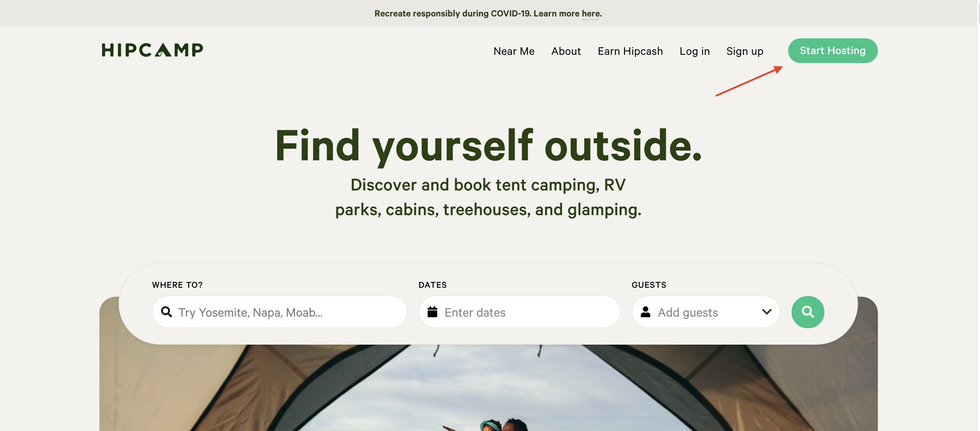Open the Near Me menu item
980x431 pixels.
coord(514,51)
